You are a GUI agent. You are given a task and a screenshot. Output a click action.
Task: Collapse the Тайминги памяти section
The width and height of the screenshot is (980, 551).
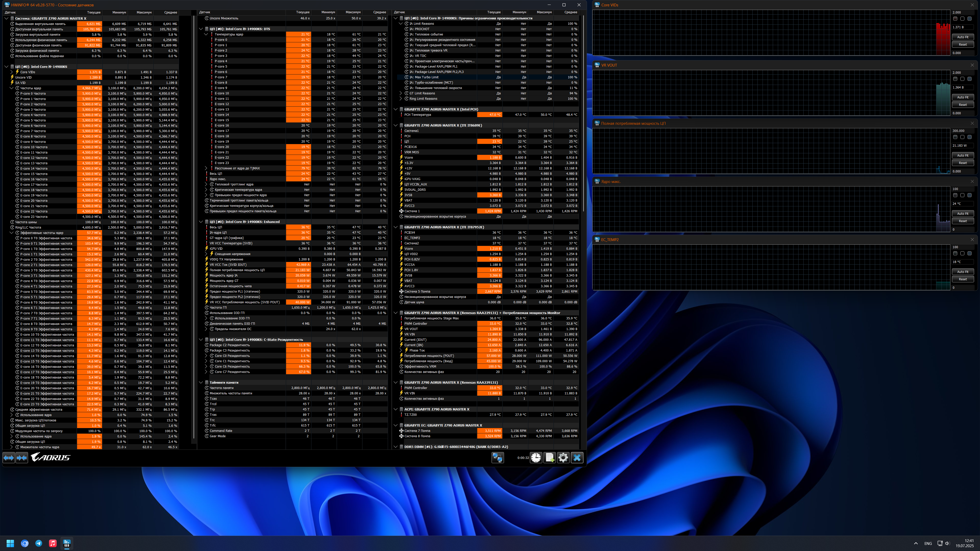point(201,383)
